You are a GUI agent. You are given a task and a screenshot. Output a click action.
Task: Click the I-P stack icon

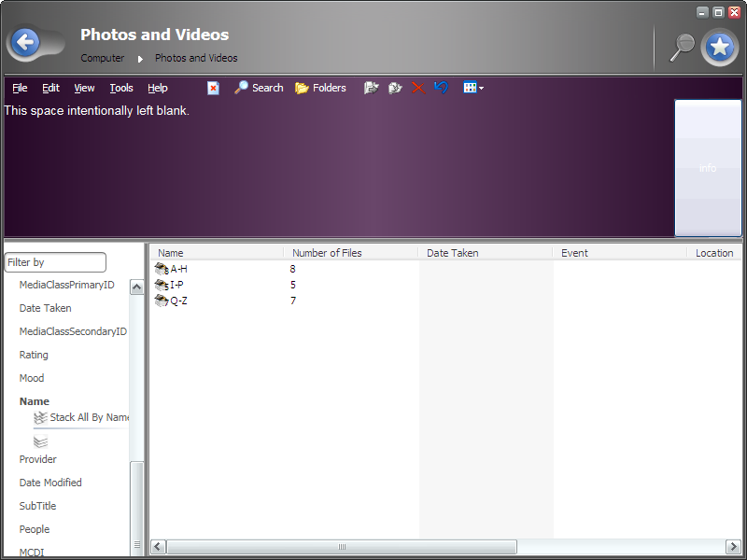click(x=162, y=285)
